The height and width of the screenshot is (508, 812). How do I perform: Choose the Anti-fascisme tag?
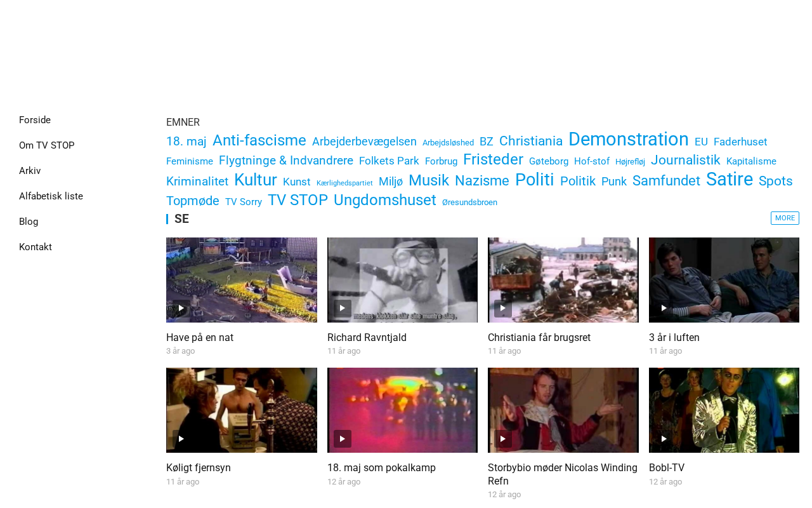[x=259, y=140]
